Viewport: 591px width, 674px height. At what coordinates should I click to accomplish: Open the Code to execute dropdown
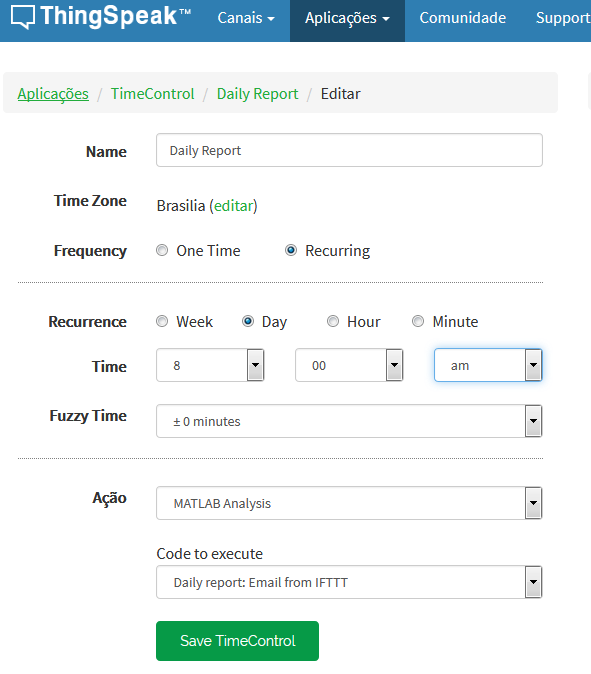[x=349, y=582]
